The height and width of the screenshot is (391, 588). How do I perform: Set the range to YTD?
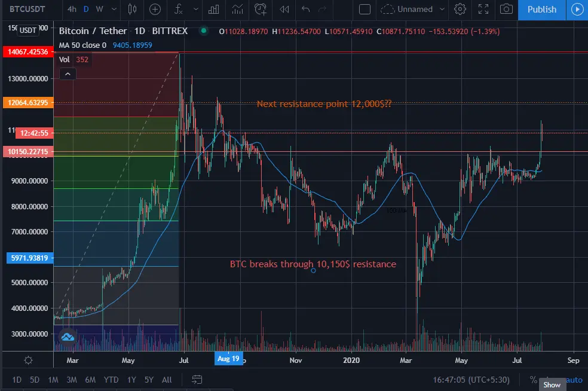pyautogui.click(x=111, y=380)
